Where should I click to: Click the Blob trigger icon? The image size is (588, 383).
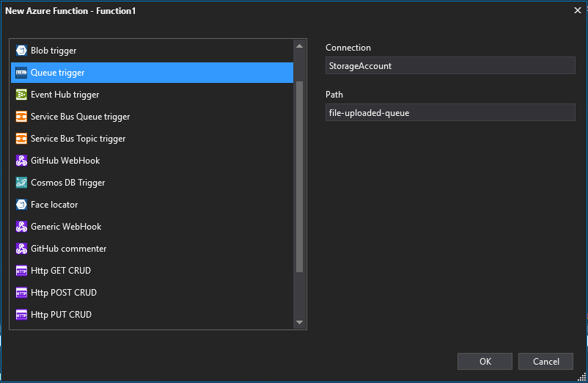point(21,51)
